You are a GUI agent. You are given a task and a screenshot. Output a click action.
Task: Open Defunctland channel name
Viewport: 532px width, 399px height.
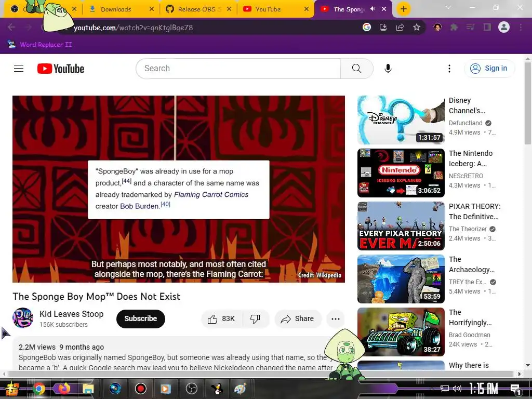click(x=465, y=123)
